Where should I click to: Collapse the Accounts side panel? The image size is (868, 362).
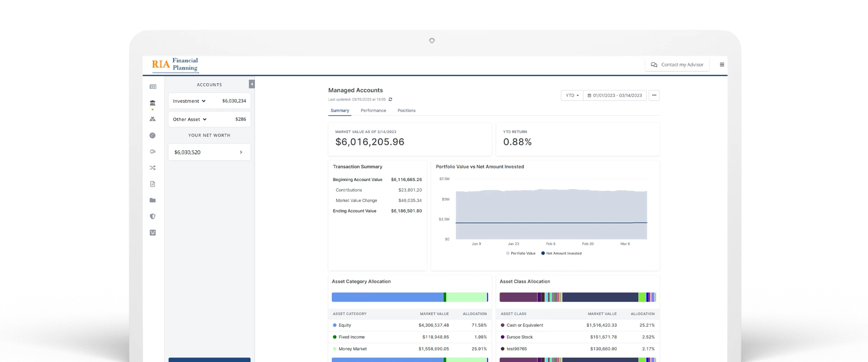[252, 84]
